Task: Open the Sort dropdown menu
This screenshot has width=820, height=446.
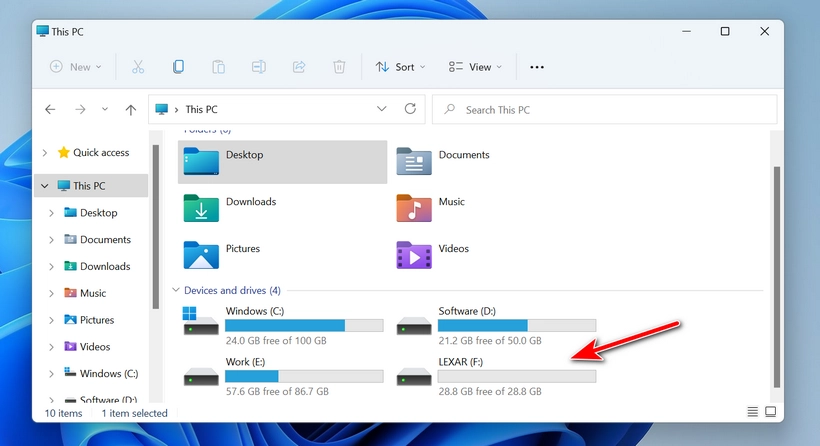Action: 401,67
